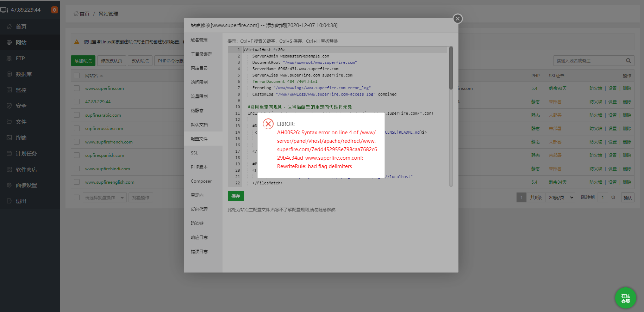Screen dimensions: 644x312
Task: Click the orange notification badge showing 0
Action: point(54,10)
